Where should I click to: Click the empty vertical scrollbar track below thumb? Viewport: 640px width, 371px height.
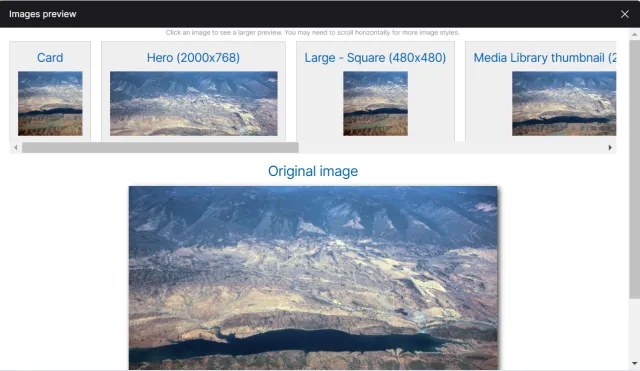(634, 328)
